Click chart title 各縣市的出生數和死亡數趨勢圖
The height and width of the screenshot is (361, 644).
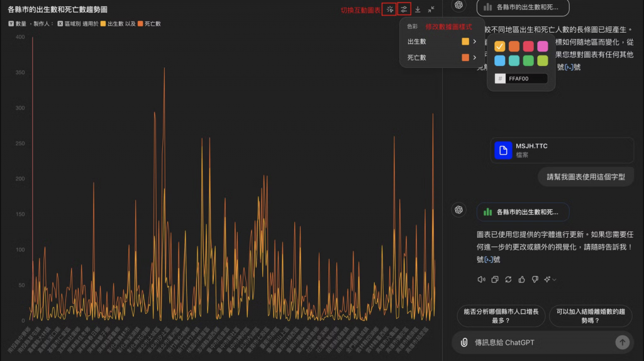click(x=57, y=9)
